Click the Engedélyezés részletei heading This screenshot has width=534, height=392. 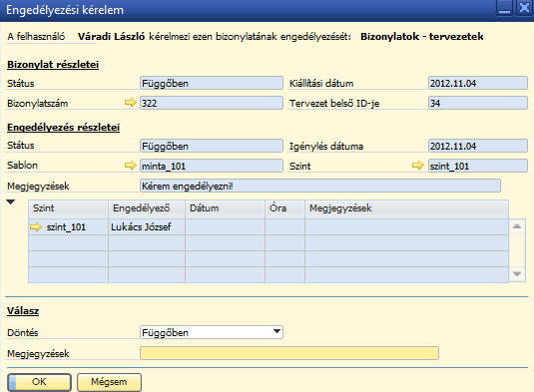tap(63, 128)
